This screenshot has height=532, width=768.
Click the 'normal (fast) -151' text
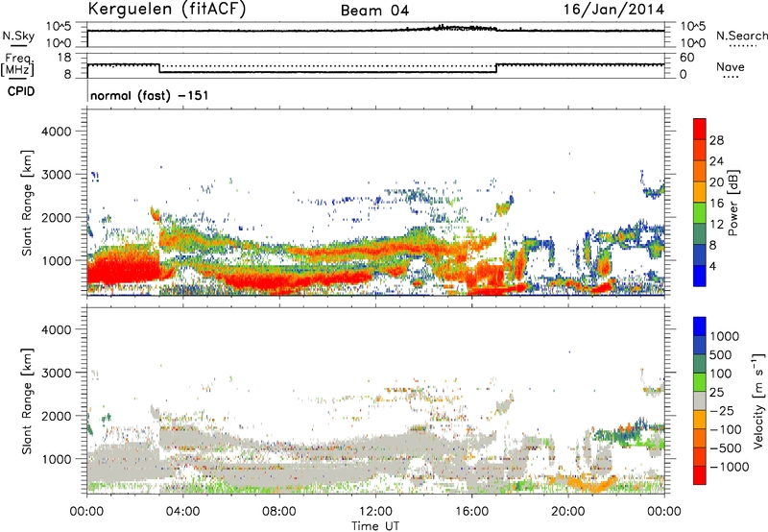click(150, 95)
